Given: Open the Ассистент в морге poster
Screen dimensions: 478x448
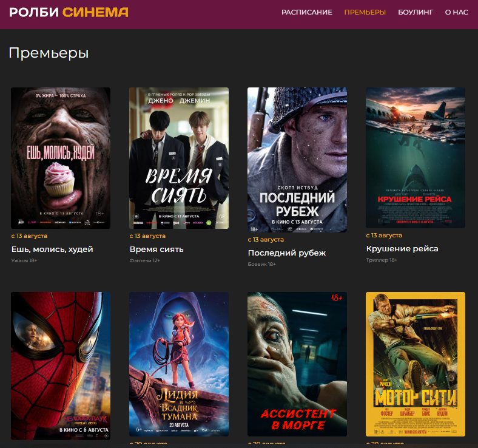Looking at the screenshot, I should pos(297,364).
